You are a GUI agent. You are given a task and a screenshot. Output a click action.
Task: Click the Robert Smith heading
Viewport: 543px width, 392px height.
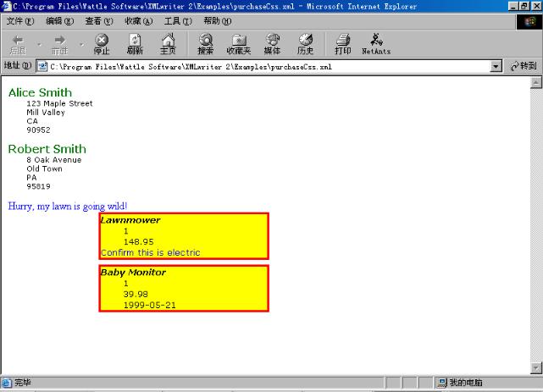pyautogui.click(x=47, y=149)
